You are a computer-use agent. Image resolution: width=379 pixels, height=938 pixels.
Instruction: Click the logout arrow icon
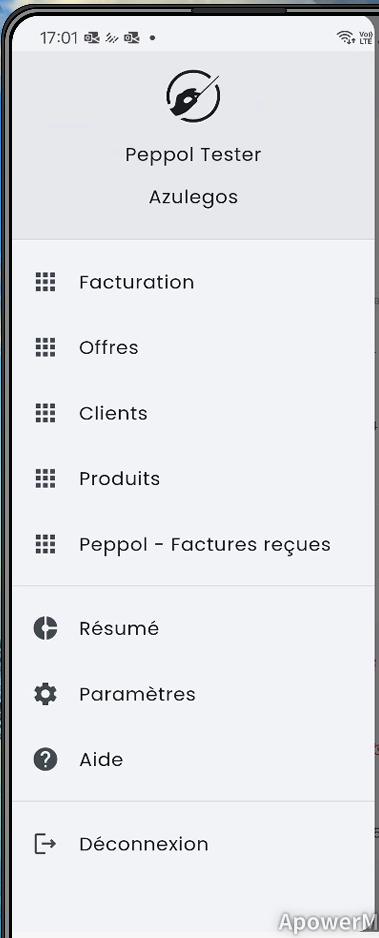coord(45,843)
